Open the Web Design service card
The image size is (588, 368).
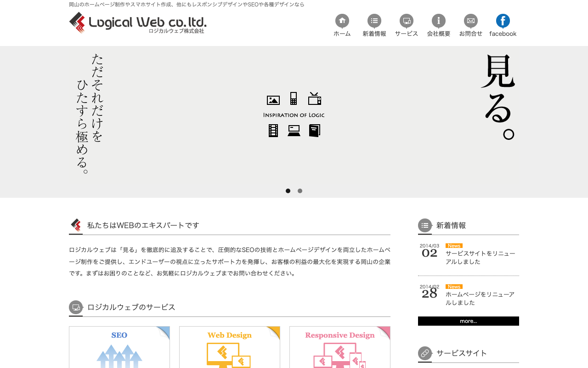(x=230, y=347)
